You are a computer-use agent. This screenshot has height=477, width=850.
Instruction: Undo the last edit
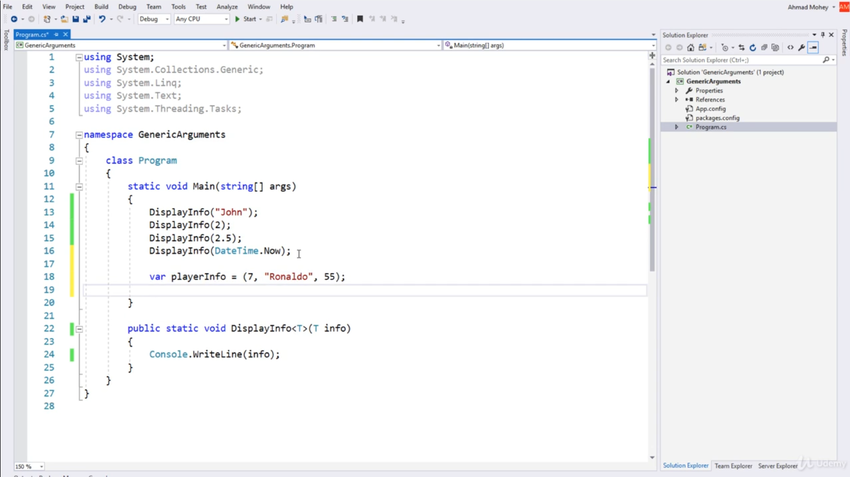pyautogui.click(x=102, y=19)
